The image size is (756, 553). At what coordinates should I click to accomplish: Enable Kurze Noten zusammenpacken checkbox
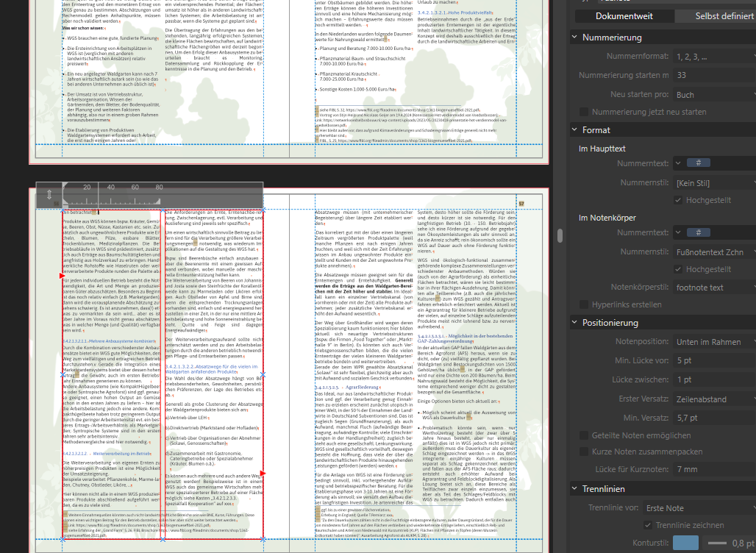584,452
